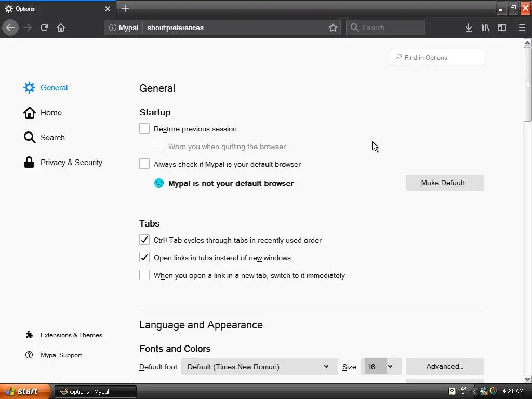Open the Windows start menu

pyautogui.click(x=25, y=392)
